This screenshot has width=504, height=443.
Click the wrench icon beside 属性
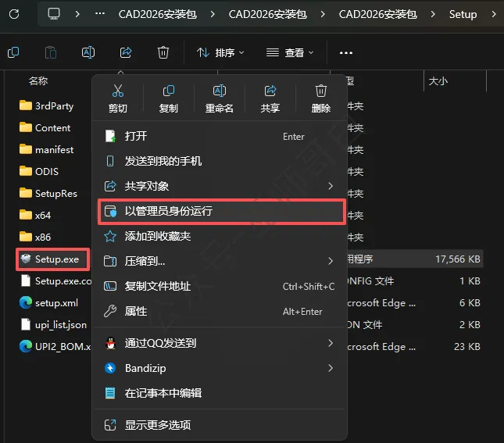click(110, 311)
